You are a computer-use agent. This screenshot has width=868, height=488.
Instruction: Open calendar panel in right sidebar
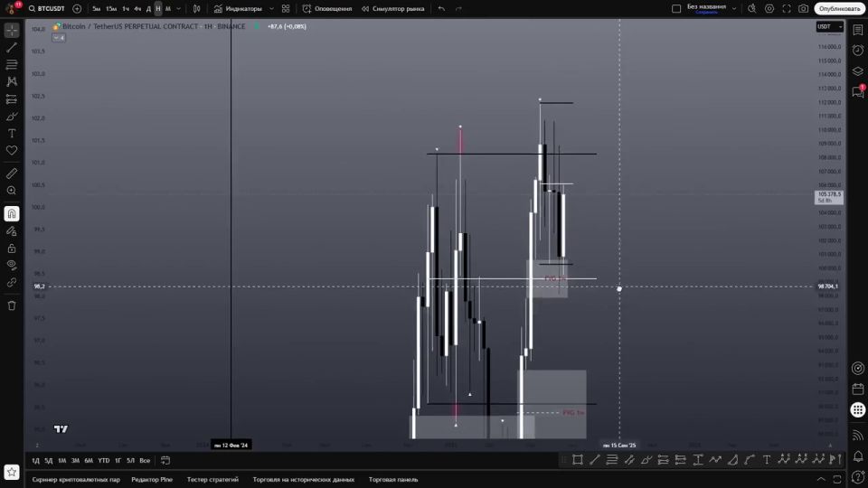[857, 389]
